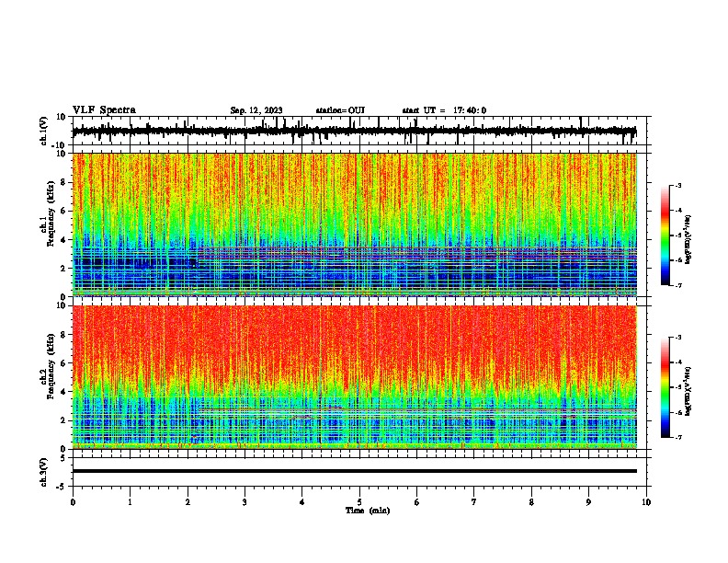Click the "-3" label on ch.1 colorbar

pyautogui.click(x=677, y=186)
